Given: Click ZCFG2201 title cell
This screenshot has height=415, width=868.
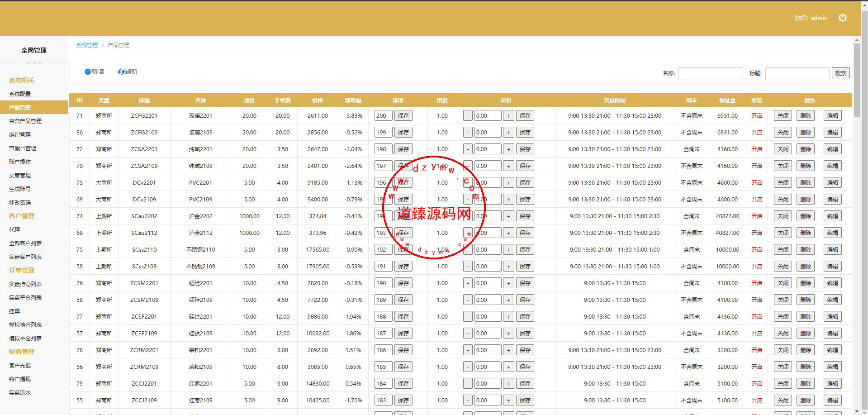Looking at the screenshot, I should pos(144,116).
